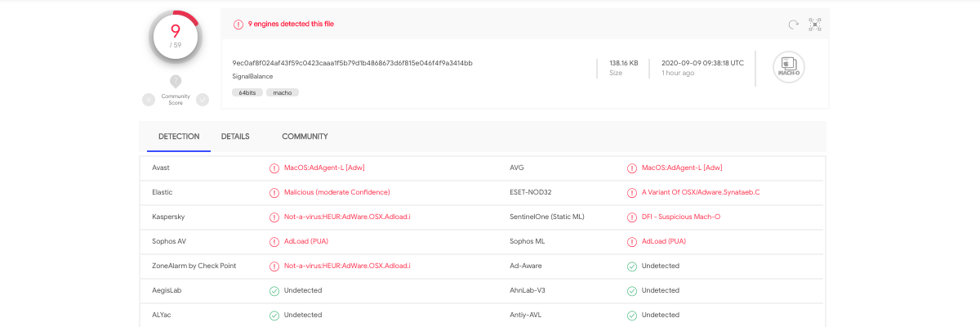
Task: Click AegisLab undetected checkmark icon
Action: coord(274,290)
